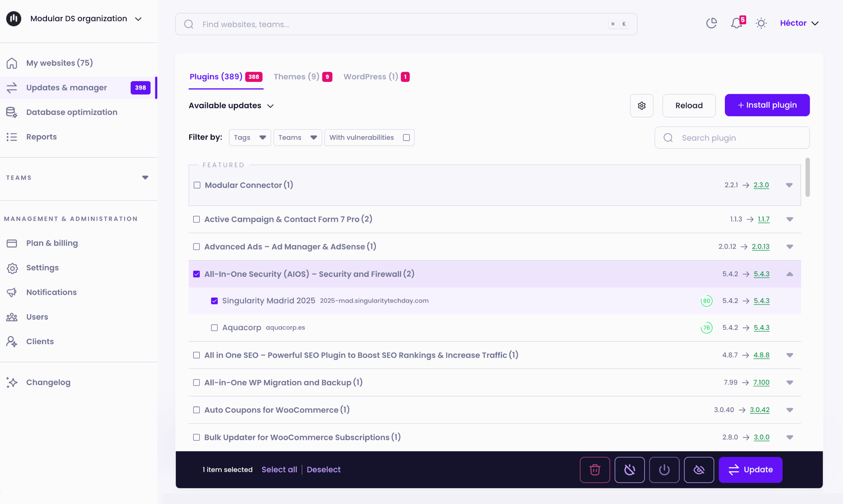Enable the With vulnerabilities checkbox
The width and height of the screenshot is (843, 504).
coord(406,138)
